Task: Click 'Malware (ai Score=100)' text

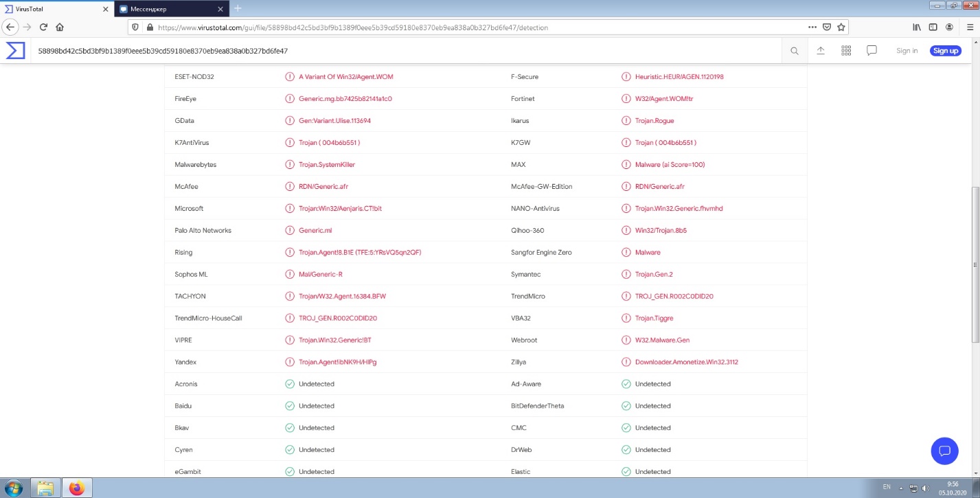Action: [670, 165]
